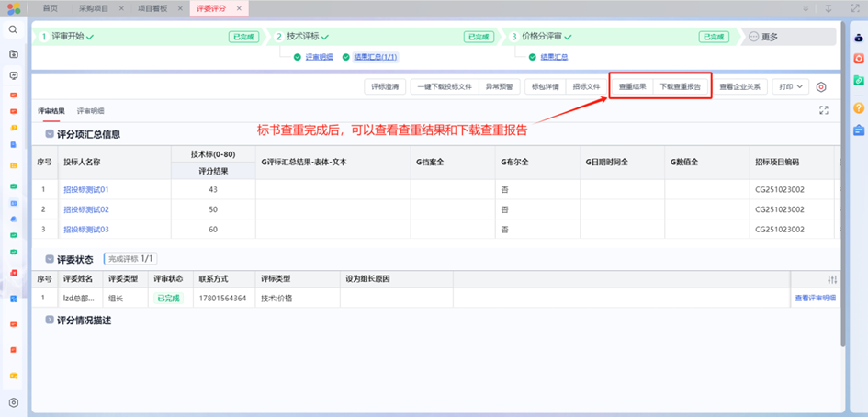Open bidder 招投标测试03
868x417 pixels.
tap(86, 230)
